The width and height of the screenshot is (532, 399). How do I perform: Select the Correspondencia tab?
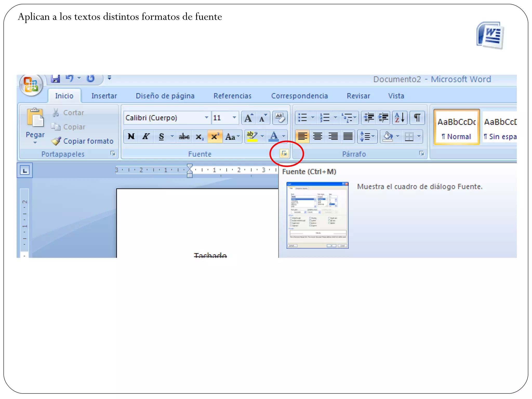[300, 96]
